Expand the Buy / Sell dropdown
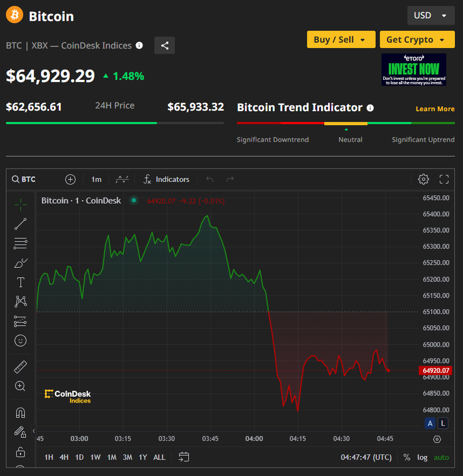The width and height of the screenshot is (463, 476). pyautogui.click(x=341, y=39)
